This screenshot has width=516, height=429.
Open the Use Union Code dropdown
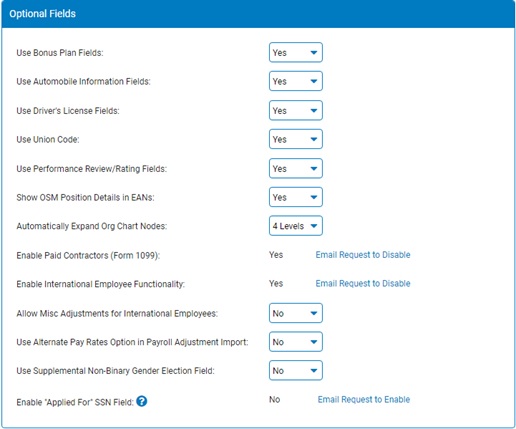pyautogui.click(x=296, y=139)
